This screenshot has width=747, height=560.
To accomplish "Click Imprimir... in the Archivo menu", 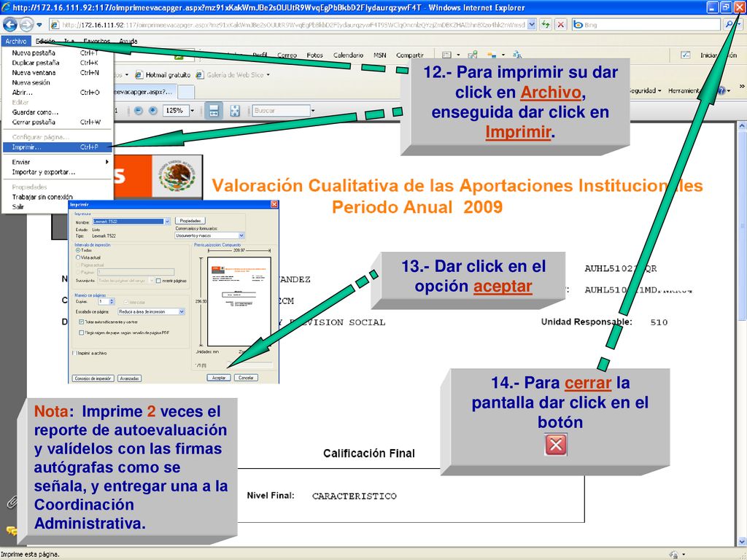I will tap(57, 147).
